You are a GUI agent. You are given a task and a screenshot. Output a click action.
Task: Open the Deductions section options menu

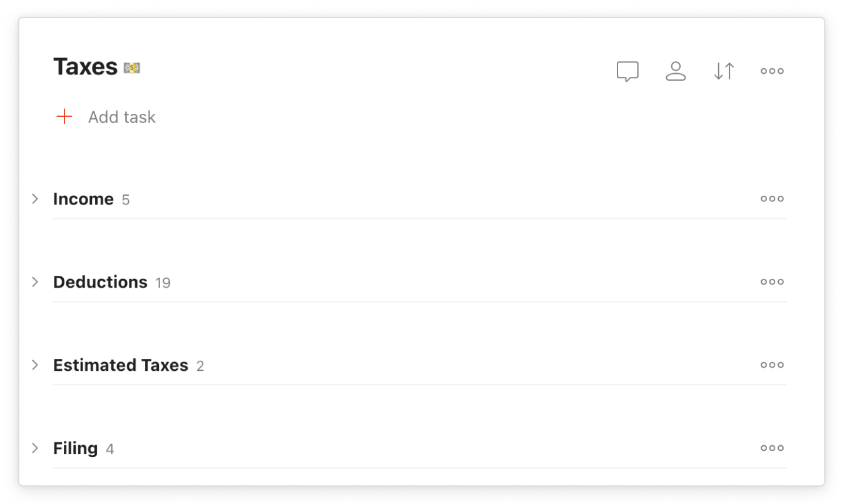(x=771, y=281)
